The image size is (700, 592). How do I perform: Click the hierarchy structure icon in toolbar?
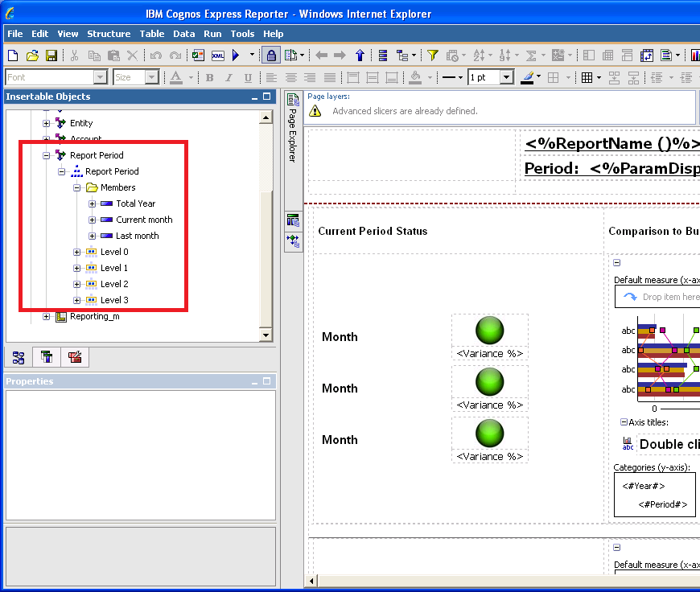tap(402, 55)
